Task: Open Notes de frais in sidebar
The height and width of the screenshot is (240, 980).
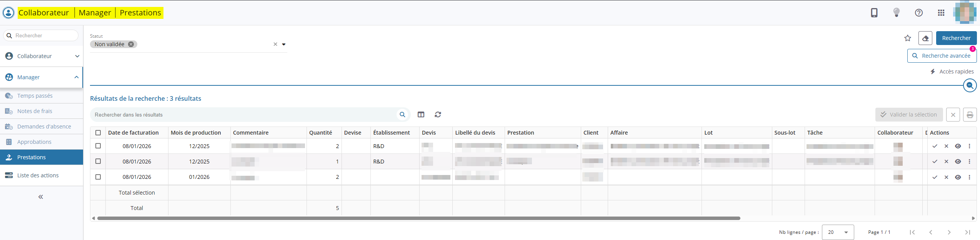Action: 35,111
